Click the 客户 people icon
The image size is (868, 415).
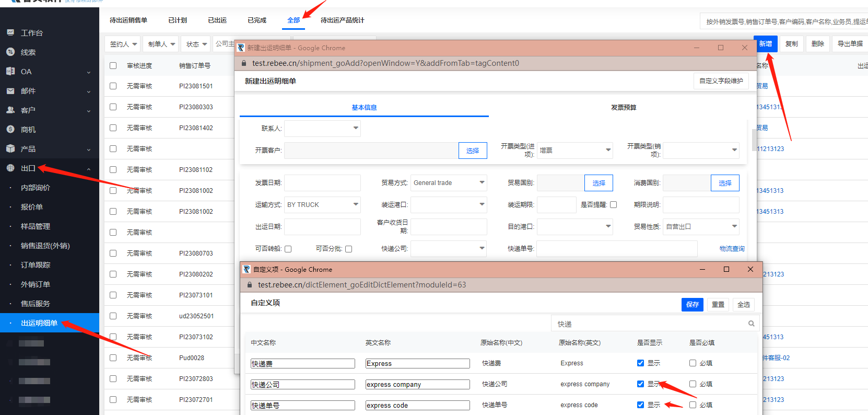point(10,110)
